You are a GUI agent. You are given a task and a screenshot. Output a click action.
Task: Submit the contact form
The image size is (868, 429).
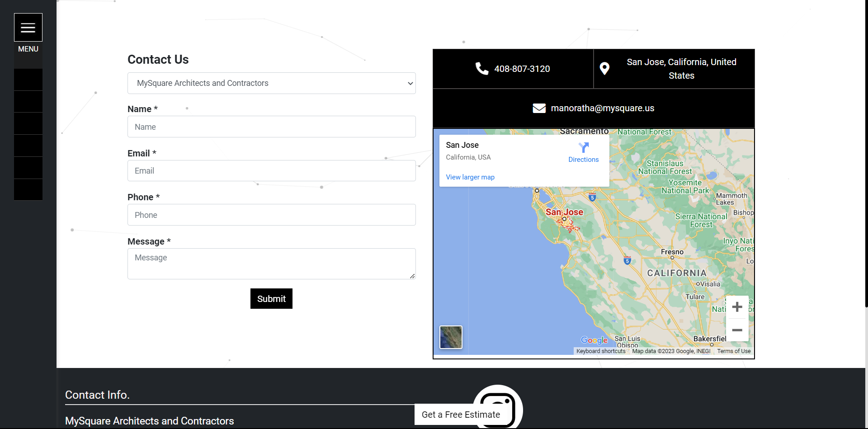tap(271, 298)
